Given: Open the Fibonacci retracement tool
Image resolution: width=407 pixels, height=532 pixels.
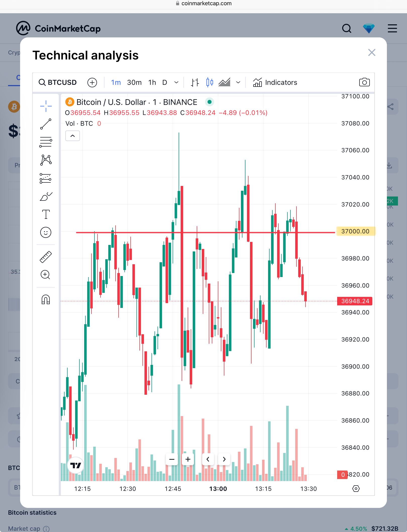Looking at the screenshot, I should click(x=46, y=142).
